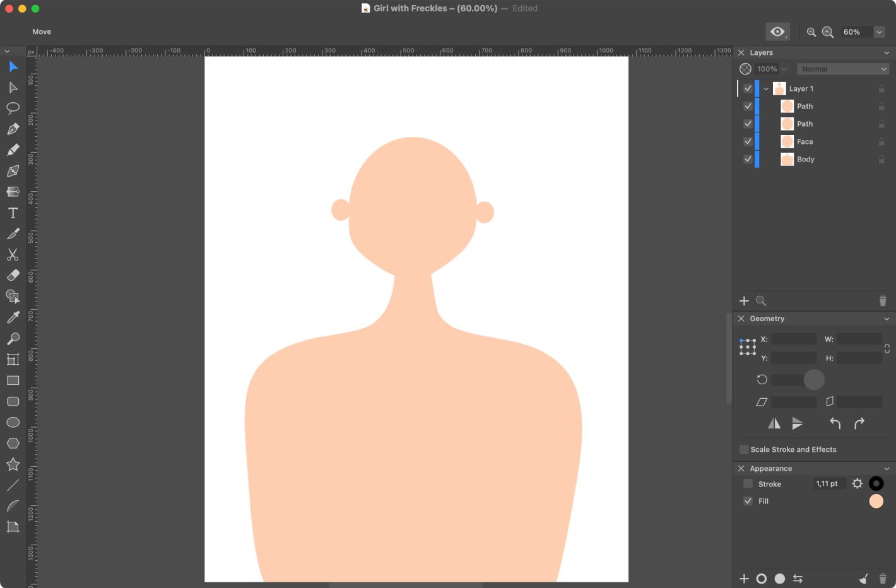Toggle visibility of the first Path layer
896x588 pixels.
[x=748, y=106]
